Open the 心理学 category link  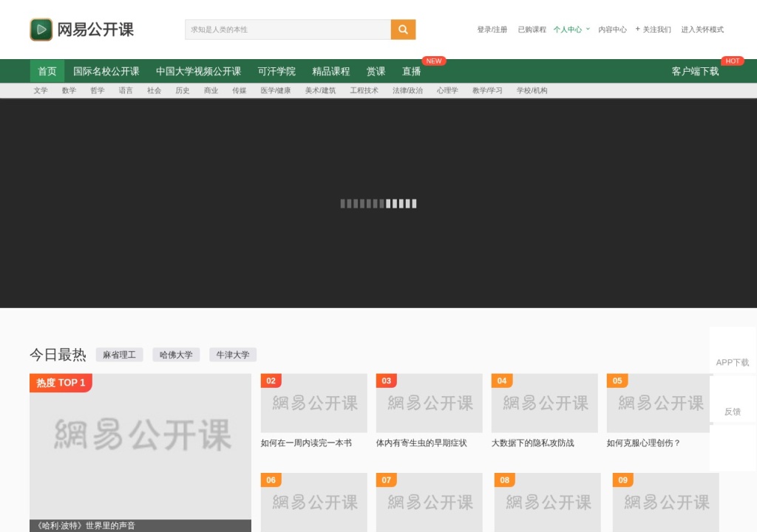(x=447, y=90)
